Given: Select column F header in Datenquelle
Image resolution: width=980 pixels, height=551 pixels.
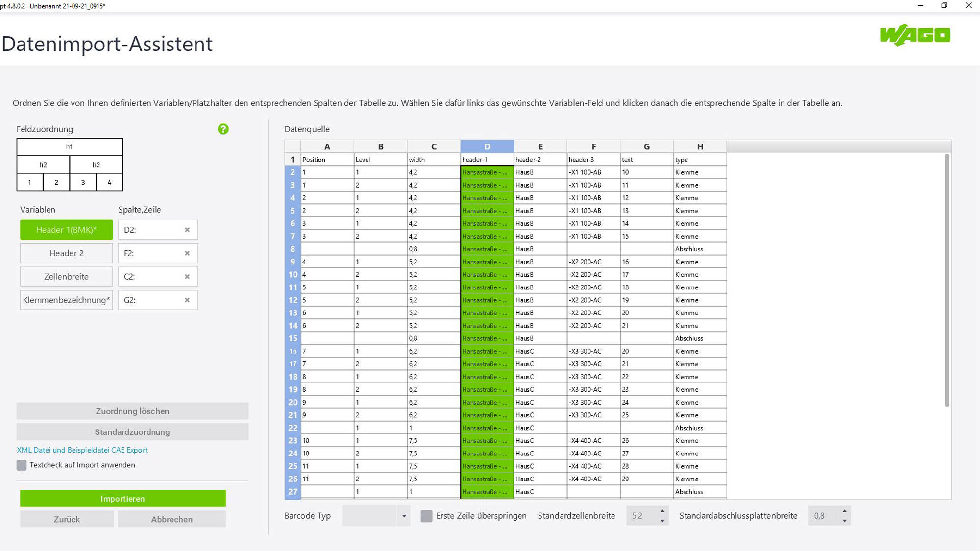Looking at the screenshot, I should click(x=593, y=146).
